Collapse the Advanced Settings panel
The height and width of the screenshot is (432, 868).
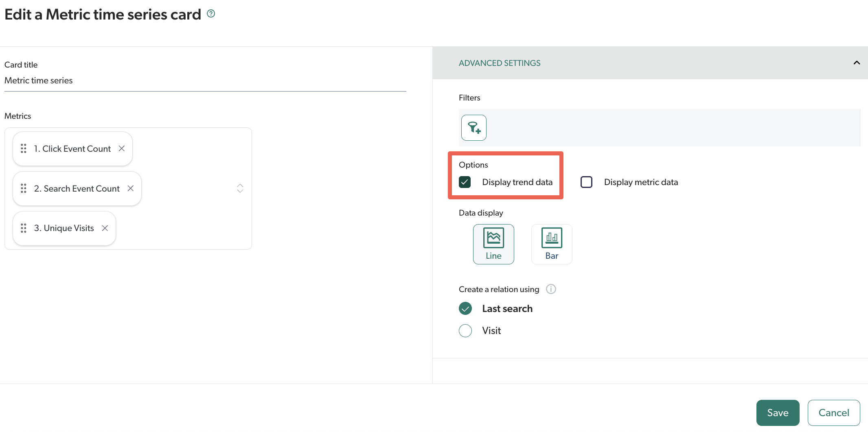857,63
